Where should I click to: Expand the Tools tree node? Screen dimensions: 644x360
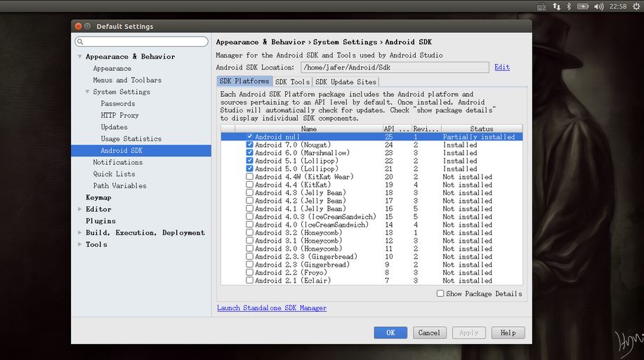click(x=79, y=244)
